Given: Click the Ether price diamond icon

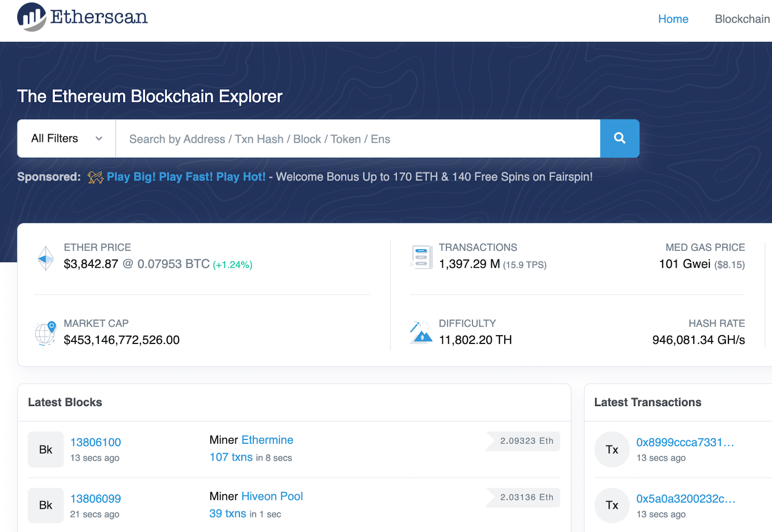Looking at the screenshot, I should click(x=46, y=258).
